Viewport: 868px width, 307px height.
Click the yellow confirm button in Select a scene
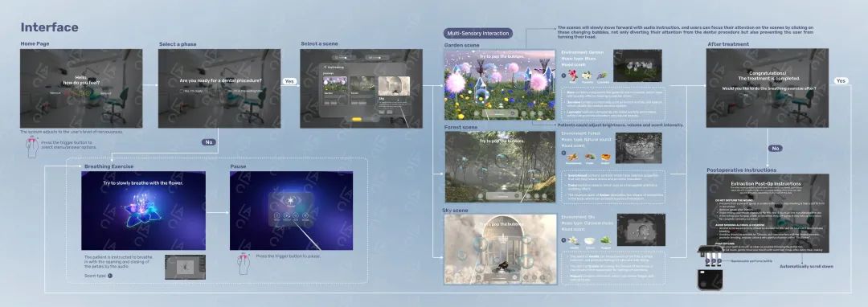pyautogui.click(x=357, y=119)
